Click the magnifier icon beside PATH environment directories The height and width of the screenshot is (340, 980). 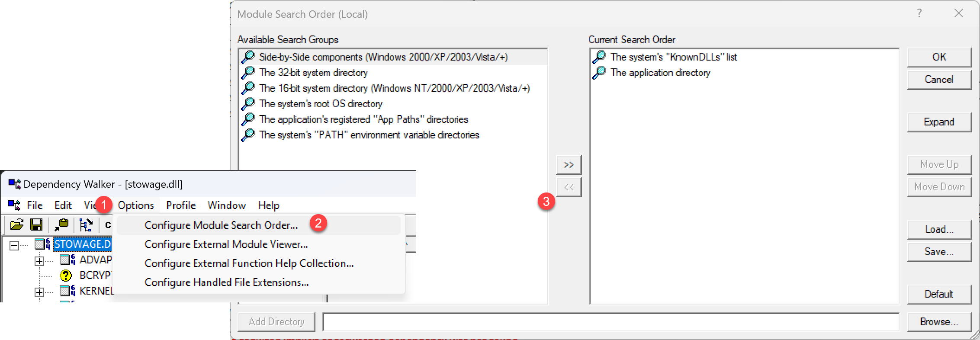[x=248, y=135]
